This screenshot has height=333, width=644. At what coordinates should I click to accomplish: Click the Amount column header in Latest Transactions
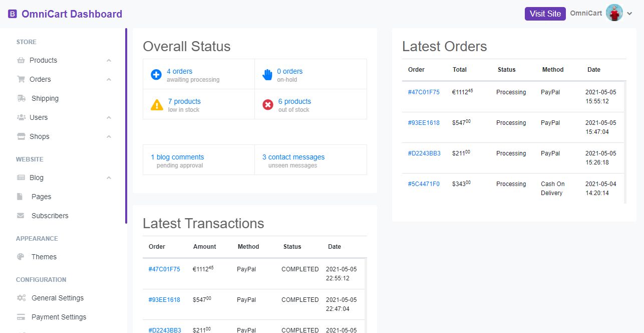click(x=204, y=247)
